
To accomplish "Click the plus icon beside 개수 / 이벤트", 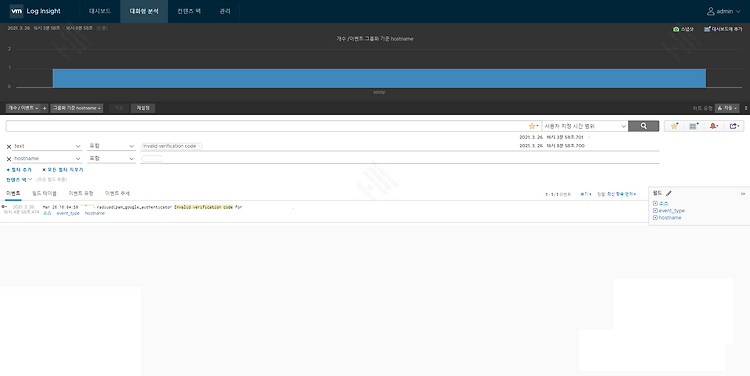I will (x=44, y=108).
